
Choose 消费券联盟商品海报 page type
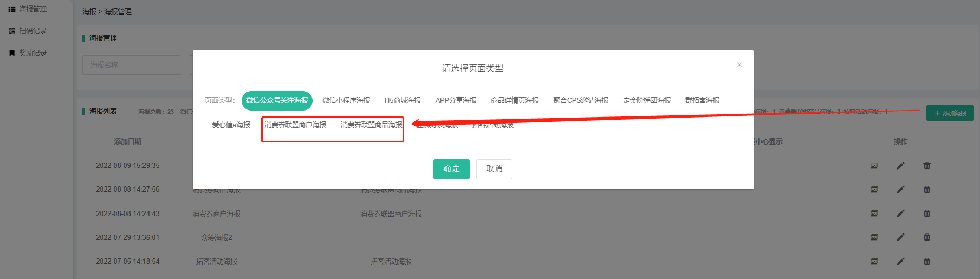(372, 125)
